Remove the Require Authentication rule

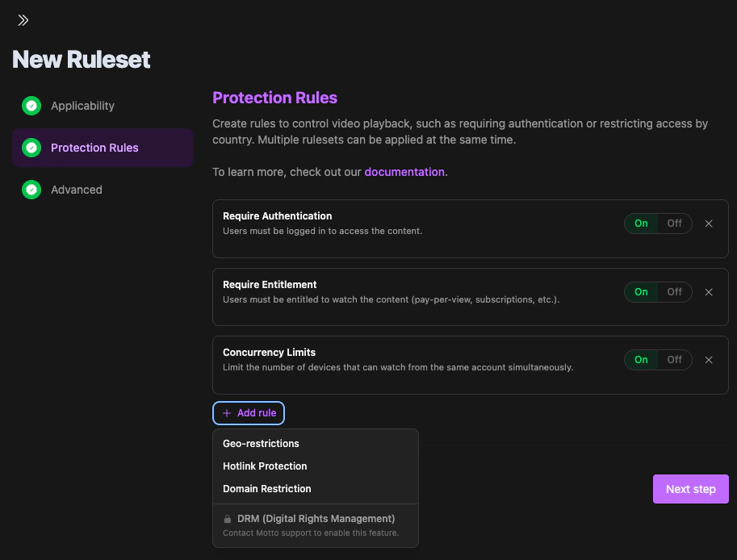(x=709, y=224)
